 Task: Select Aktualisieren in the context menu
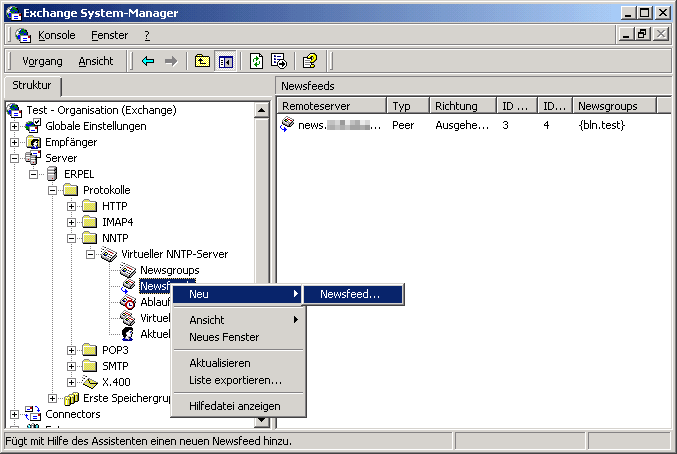(x=220, y=363)
